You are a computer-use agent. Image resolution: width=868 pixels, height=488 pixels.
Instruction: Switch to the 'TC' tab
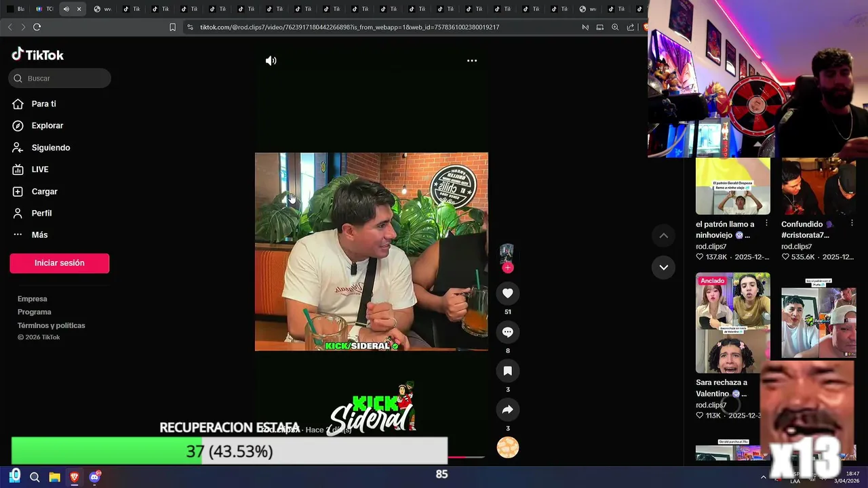pyautogui.click(x=44, y=9)
